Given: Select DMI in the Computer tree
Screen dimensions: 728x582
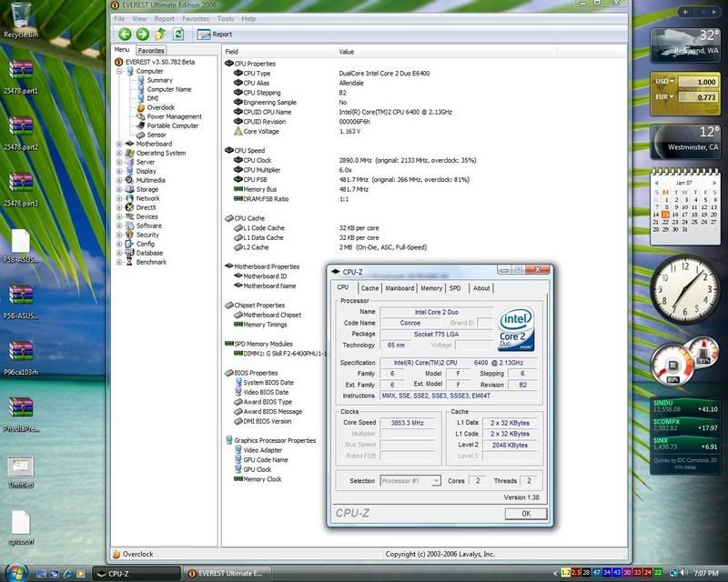Looking at the screenshot, I should 153,98.
